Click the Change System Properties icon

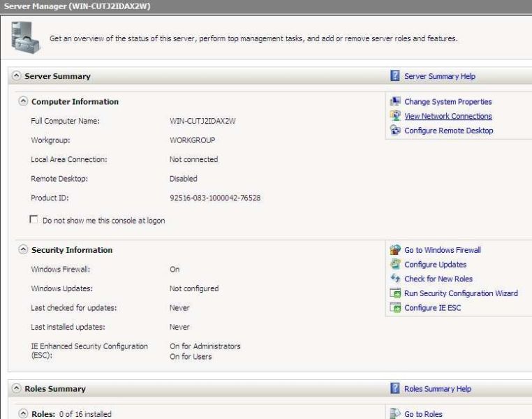point(395,101)
